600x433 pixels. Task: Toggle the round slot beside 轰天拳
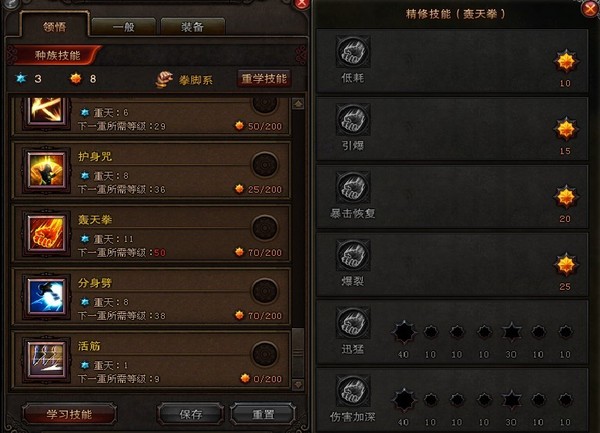point(264,228)
